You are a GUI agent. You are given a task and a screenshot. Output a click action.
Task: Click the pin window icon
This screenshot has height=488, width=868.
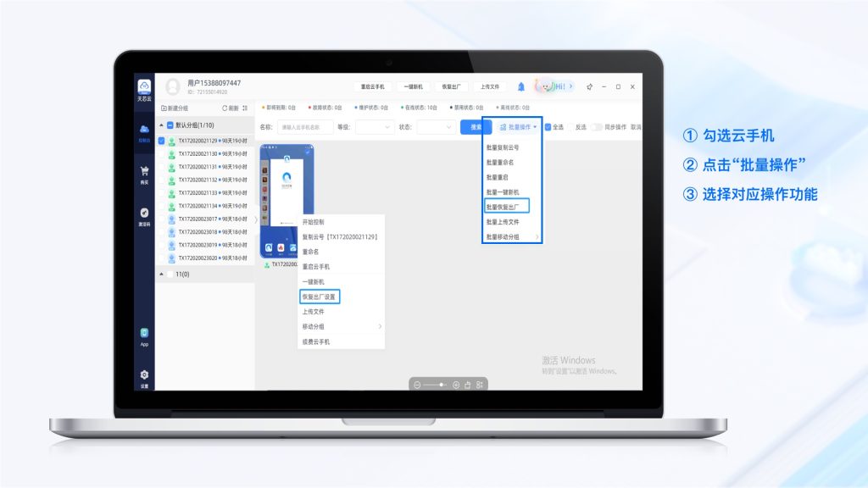589,86
